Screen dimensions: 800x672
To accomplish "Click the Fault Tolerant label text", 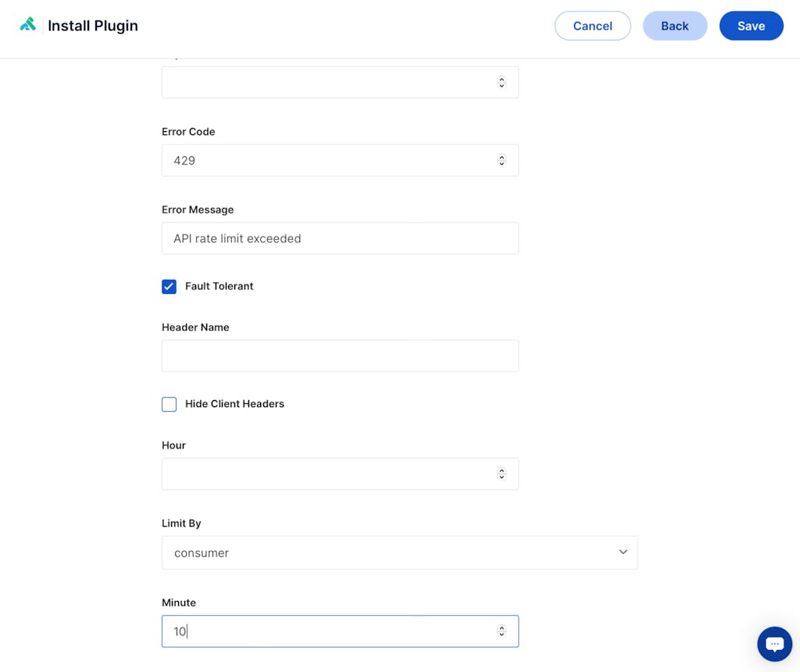I will pos(219,287).
